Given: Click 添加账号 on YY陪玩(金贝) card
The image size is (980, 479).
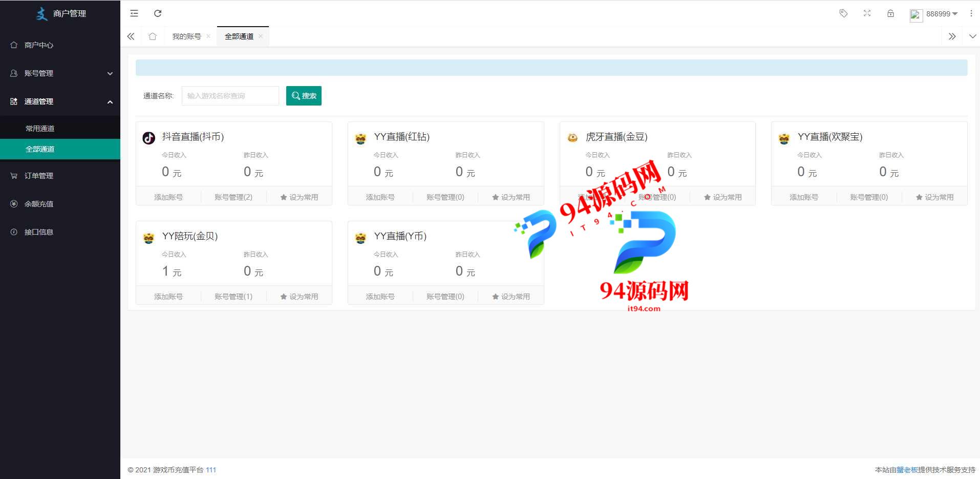Looking at the screenshot, I should (x=168, y=297).
